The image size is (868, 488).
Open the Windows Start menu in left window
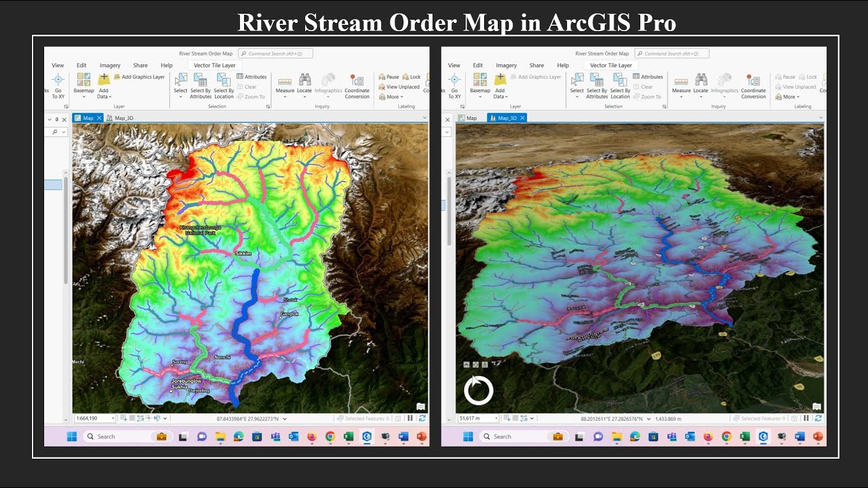[72, 436]
